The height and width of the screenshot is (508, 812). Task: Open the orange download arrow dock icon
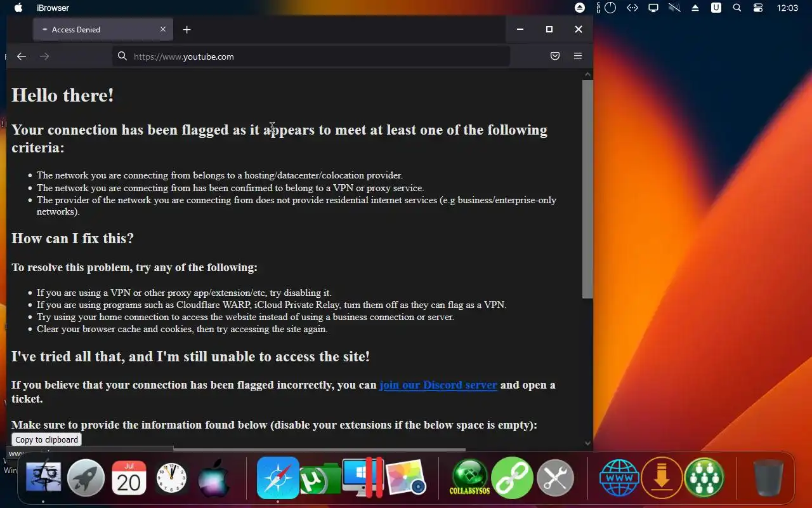(662, 478)
